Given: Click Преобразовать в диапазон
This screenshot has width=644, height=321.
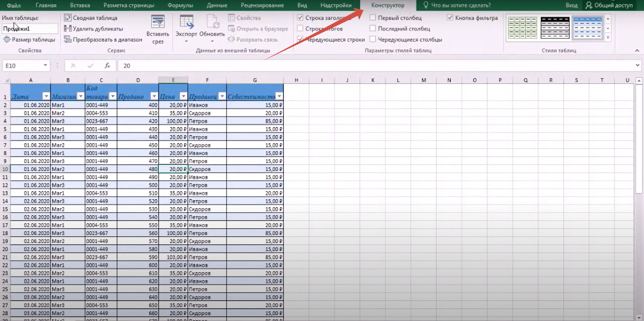Looking at the screenshot, I should 103,39.
